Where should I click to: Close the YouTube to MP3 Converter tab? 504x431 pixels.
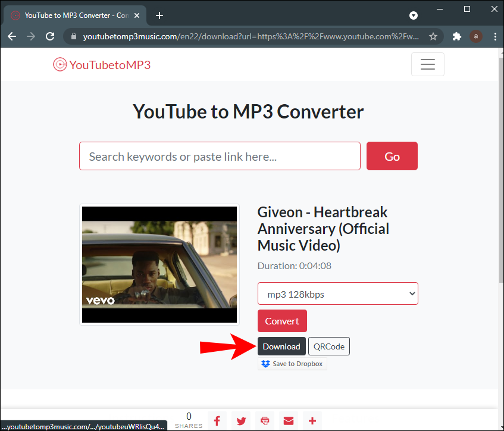click(x=137, y=15)
